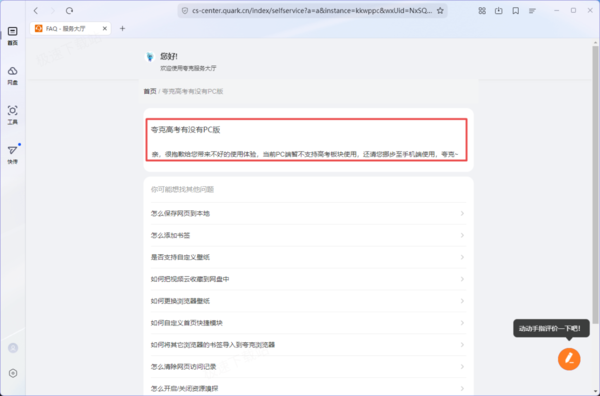This screenshot has width=600, height=396.
Task: Open 如何更换浏览器壁纸 question link
Action: (180, 301)
